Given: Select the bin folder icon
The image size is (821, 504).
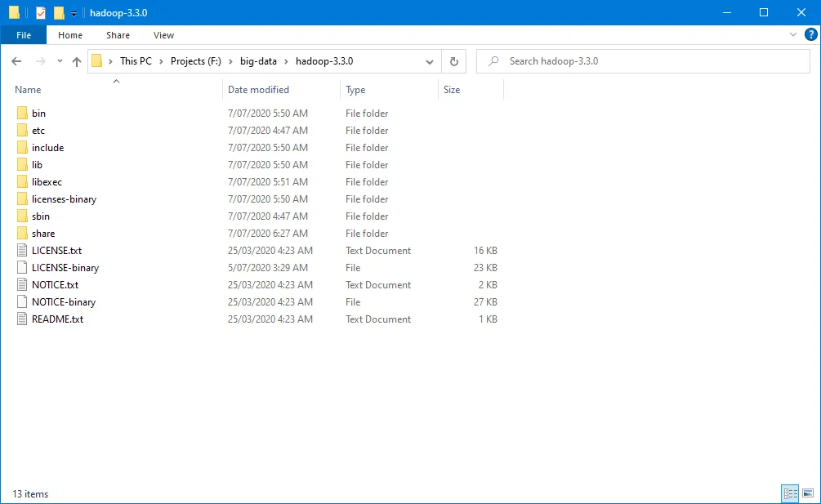Looking at the screenshot, I should (x=22, y=114).
